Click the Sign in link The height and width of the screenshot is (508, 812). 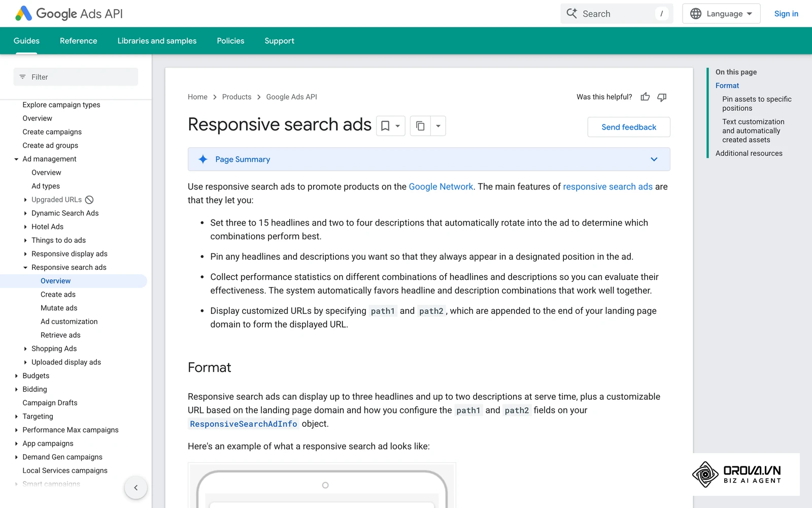[x=786, y=14]
